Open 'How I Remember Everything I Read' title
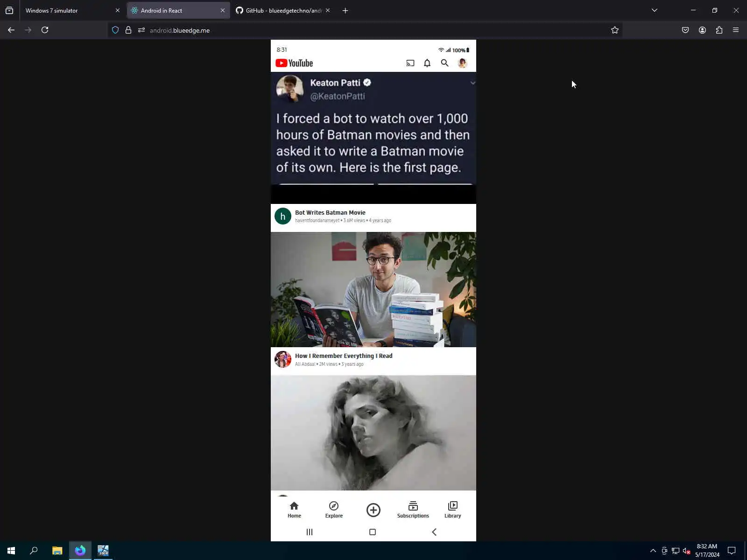This screenshot has height=560, width=747. (344, 356)
